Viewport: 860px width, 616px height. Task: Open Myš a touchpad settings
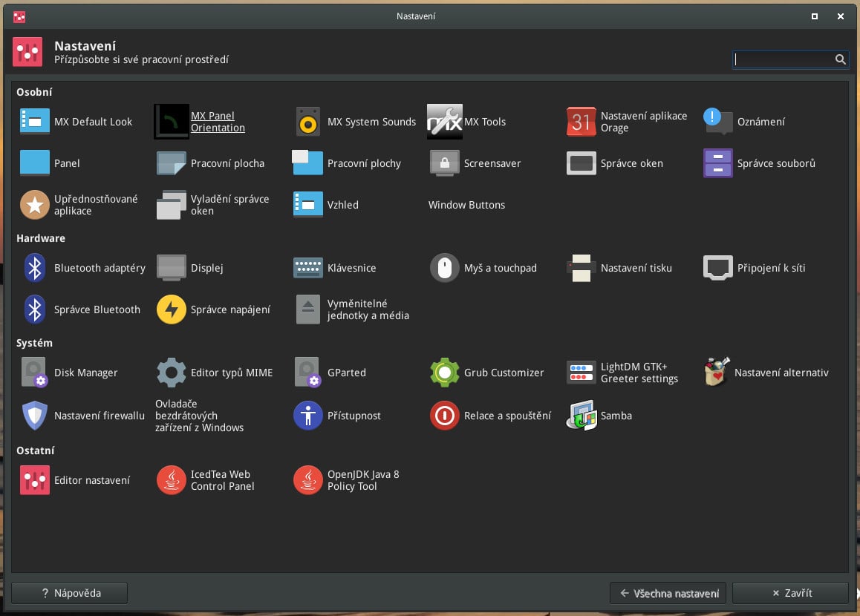coord(445,268)
